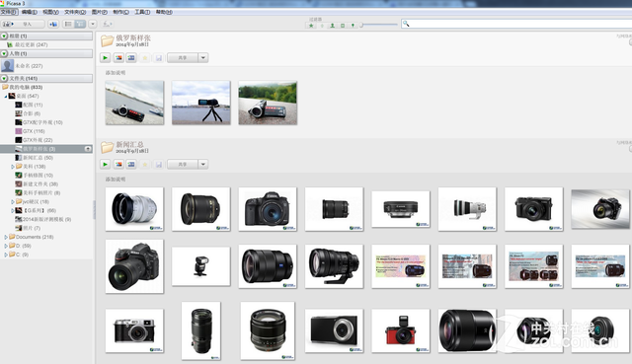Open the 图片(P) menu
This screenshot has height=364, width=632.
[x=99, y=12]
